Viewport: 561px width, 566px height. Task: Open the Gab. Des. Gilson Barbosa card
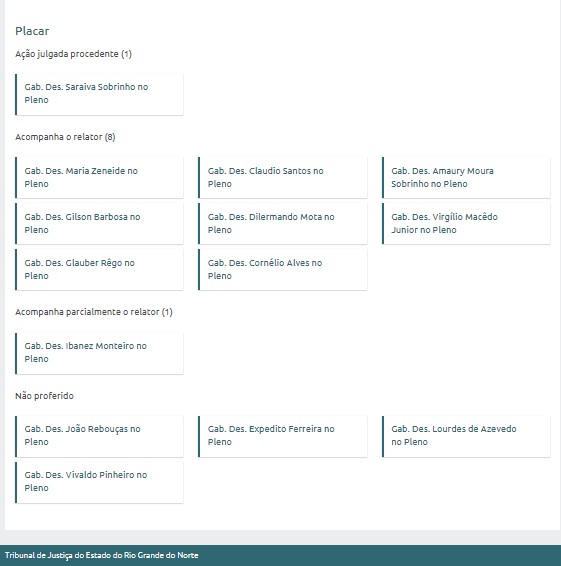(x=99, y=223)
